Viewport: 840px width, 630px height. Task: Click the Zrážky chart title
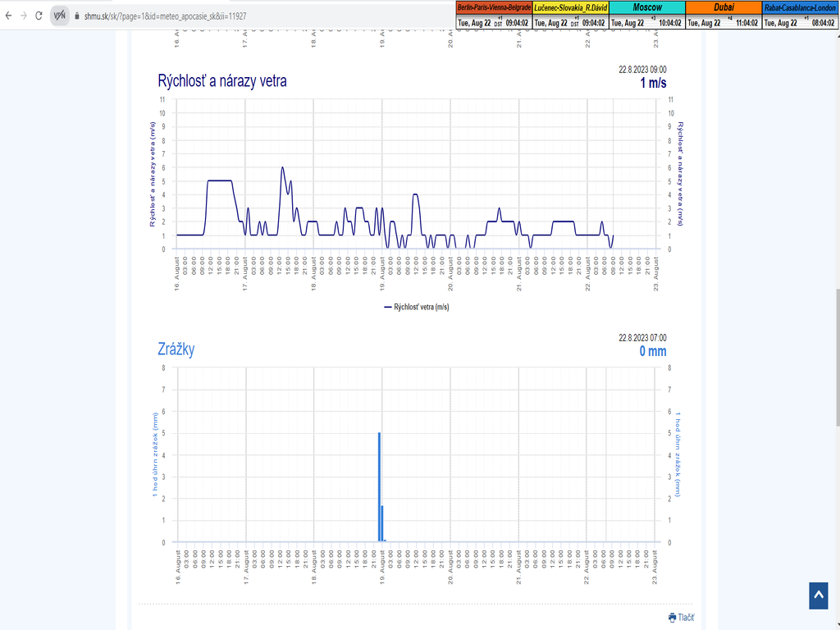point(176,349)
